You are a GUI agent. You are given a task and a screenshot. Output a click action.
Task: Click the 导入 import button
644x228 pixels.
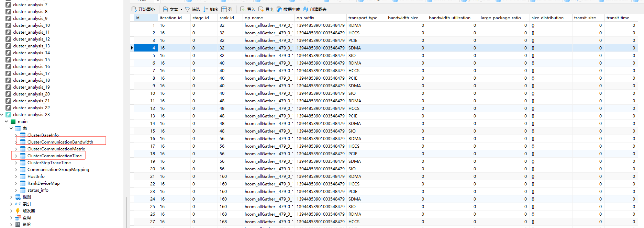(x=247, y=9)
